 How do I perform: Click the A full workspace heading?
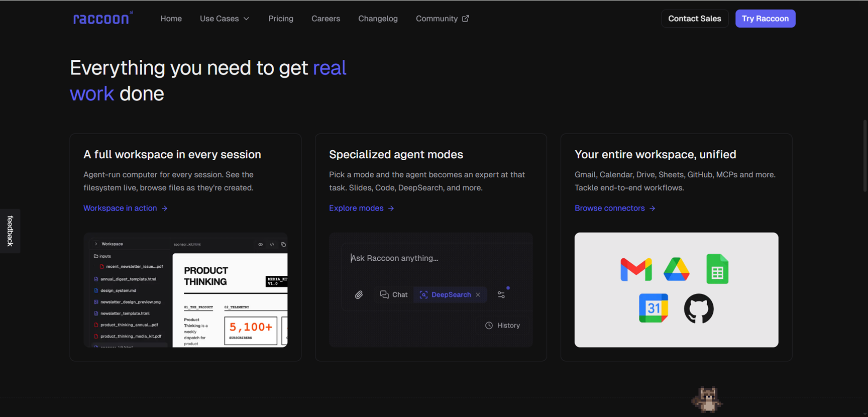tap(172, 154)
